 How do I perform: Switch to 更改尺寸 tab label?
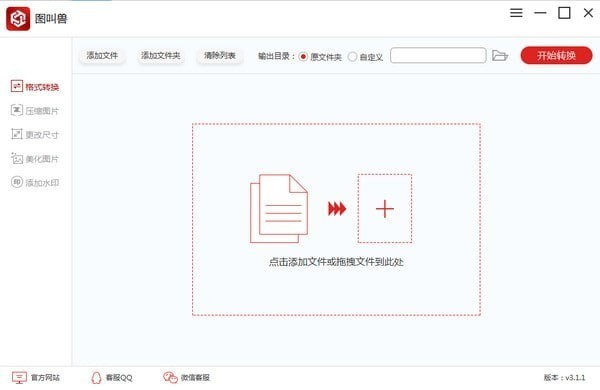42,135
